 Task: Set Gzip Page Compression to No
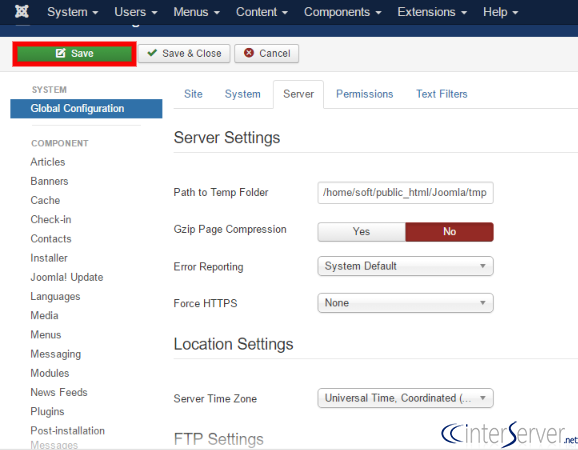(x=449, y=231)
